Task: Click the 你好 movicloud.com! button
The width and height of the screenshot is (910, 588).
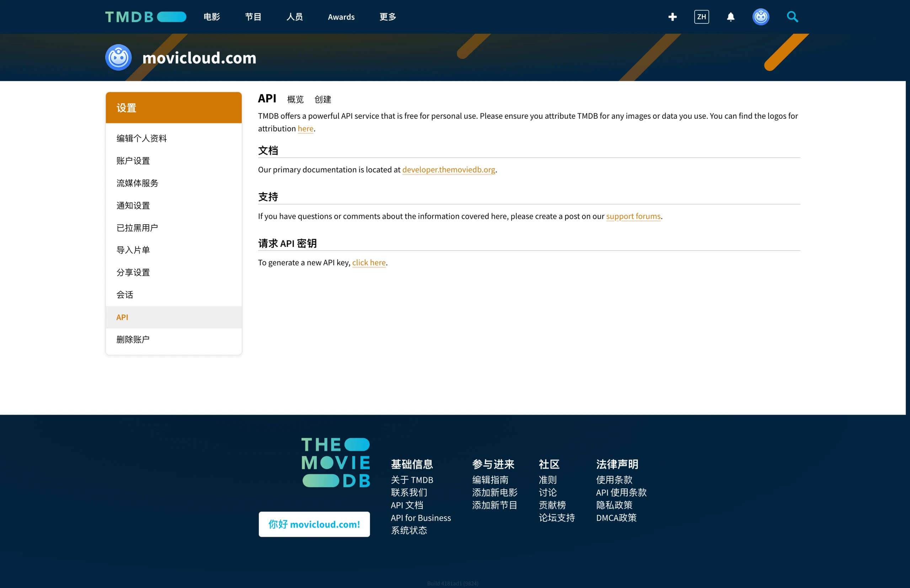Action: coord(314,524)
